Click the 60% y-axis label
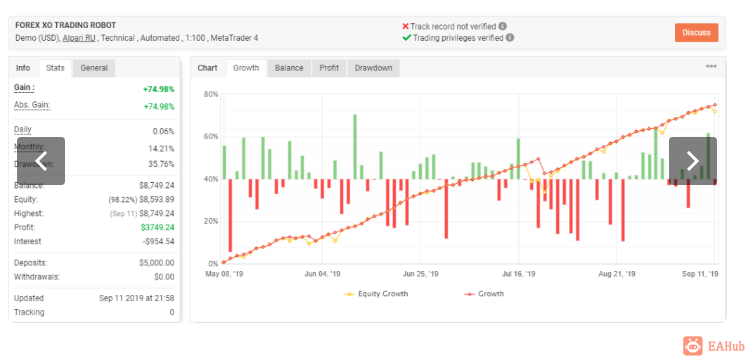Screen dimensions: 754x361 [211, 136]
